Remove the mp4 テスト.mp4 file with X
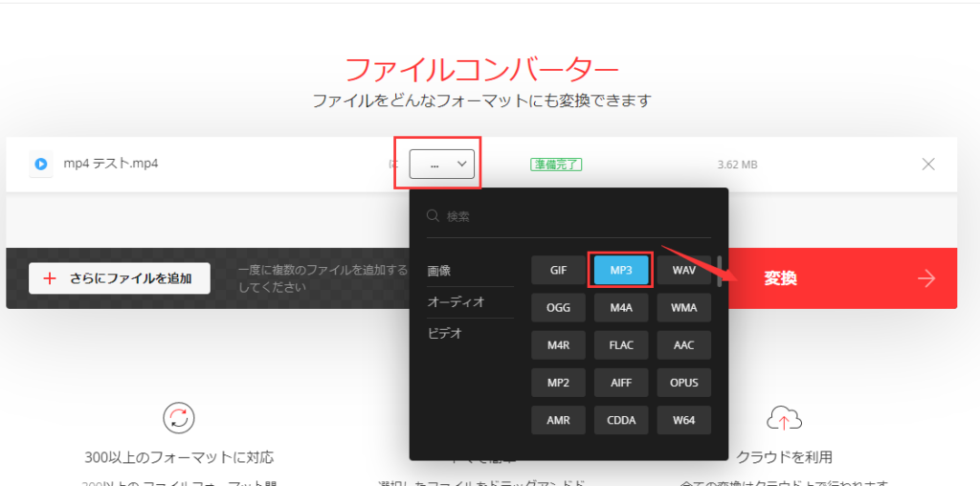 pos(927,164)
